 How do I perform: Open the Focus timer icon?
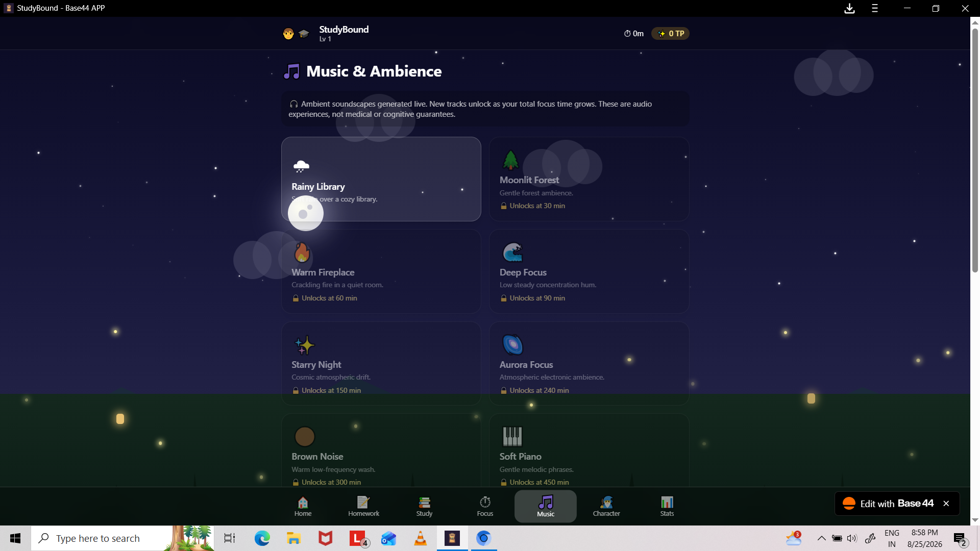tap(485, 502)
